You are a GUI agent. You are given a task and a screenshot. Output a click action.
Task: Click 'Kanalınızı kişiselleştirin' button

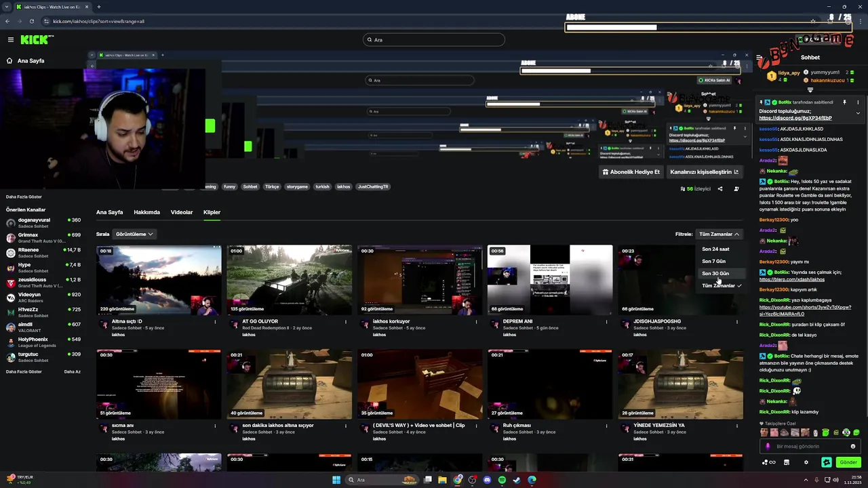[705, 172]
